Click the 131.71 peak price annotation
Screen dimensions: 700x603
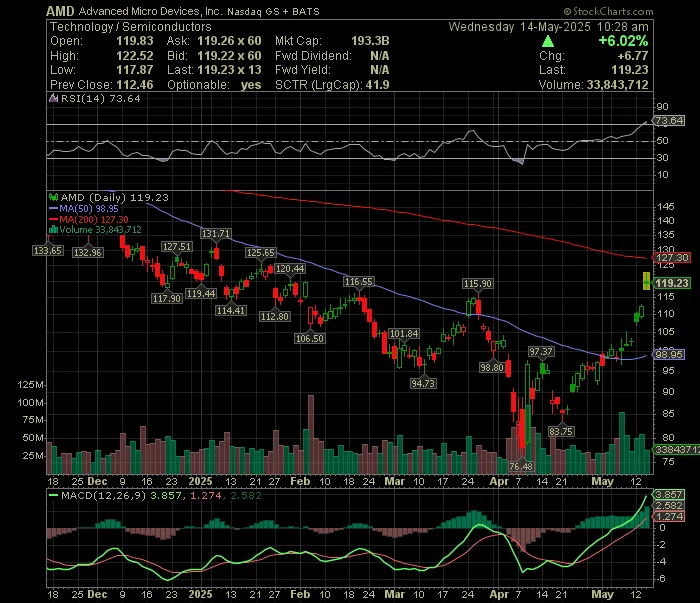pyautogui.click(x=216, y=233)
